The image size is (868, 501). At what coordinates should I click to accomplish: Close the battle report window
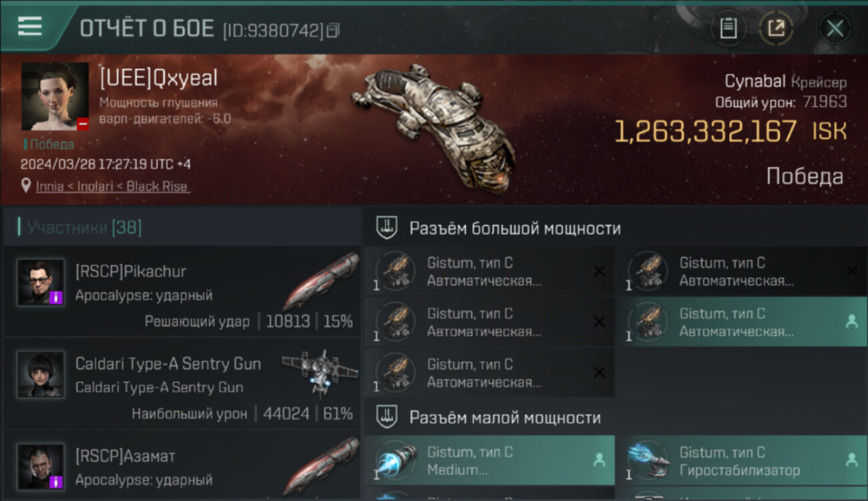pyautogui.click(x=835, y=28)
